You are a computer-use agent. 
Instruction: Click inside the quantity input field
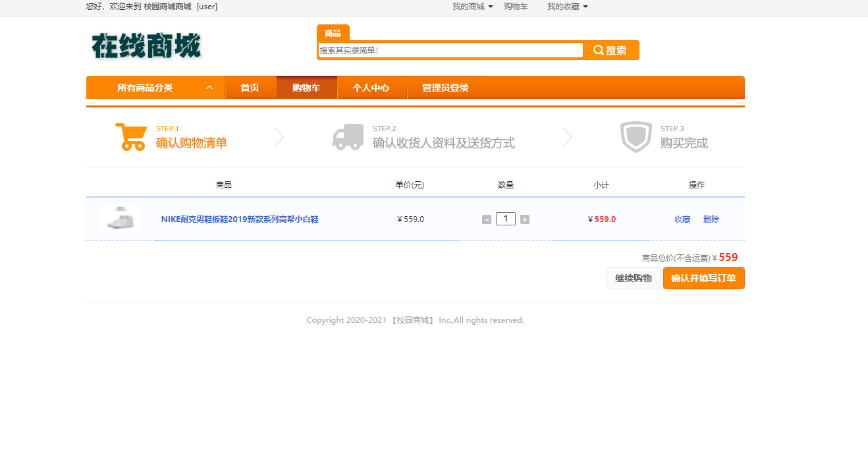coord(506,218)
